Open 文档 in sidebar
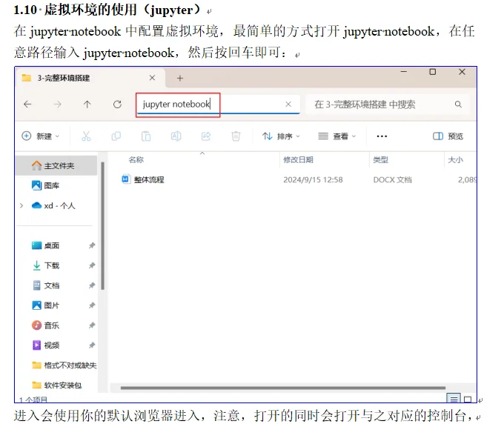Viewport: 504px width, 424px height. click(46, 285)
